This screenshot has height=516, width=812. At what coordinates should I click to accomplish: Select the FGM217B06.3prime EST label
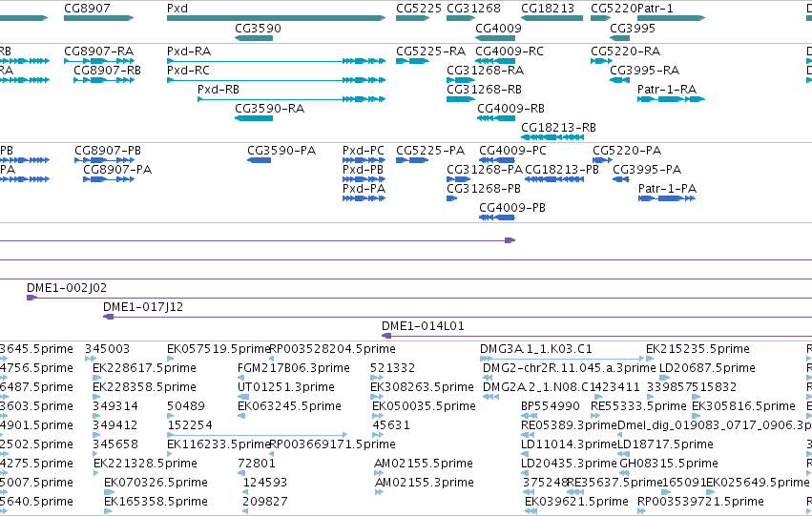click(x=293, y=368)
